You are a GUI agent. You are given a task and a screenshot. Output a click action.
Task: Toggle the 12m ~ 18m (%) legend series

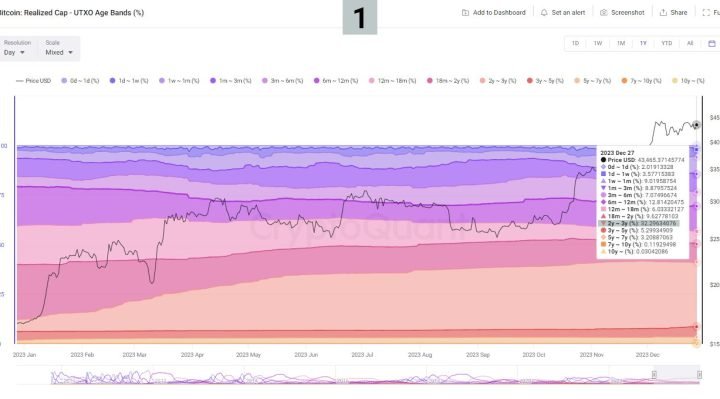pos(392,81)
